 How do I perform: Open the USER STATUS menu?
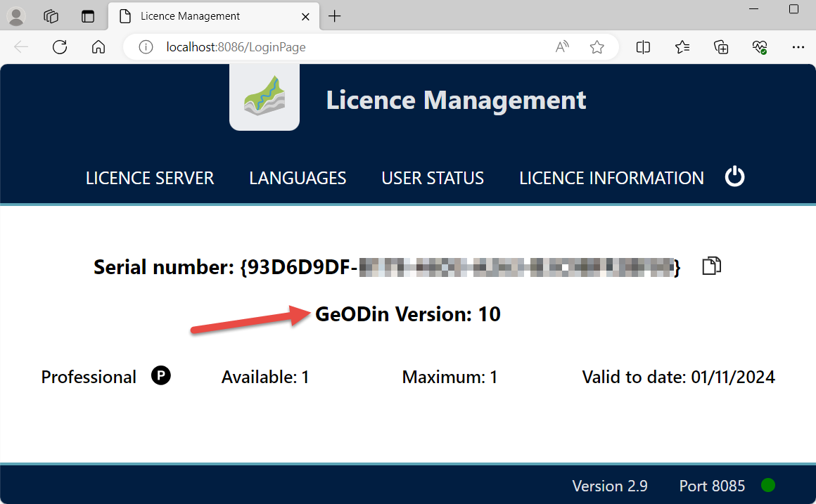tap(433, 178)
